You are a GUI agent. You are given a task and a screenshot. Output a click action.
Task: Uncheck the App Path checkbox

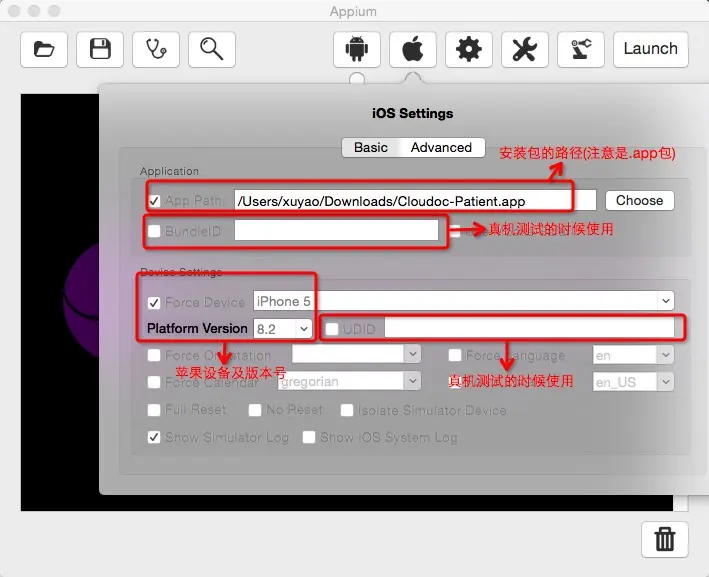(154, 201)
